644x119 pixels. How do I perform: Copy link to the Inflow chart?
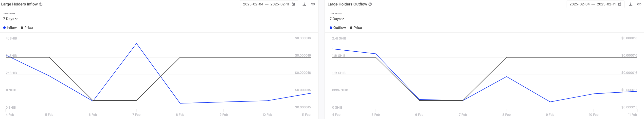pos(313,4)
